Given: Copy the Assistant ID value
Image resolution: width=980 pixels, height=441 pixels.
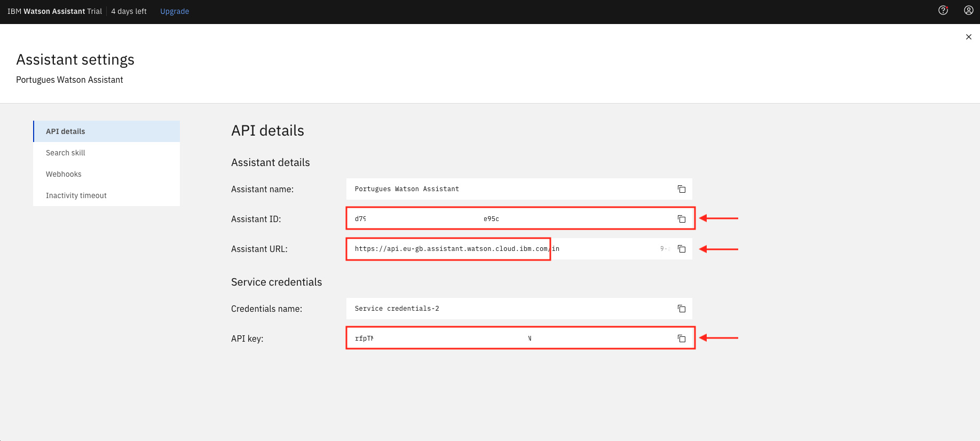Looking at the screenshot, I should click(682, 219).
